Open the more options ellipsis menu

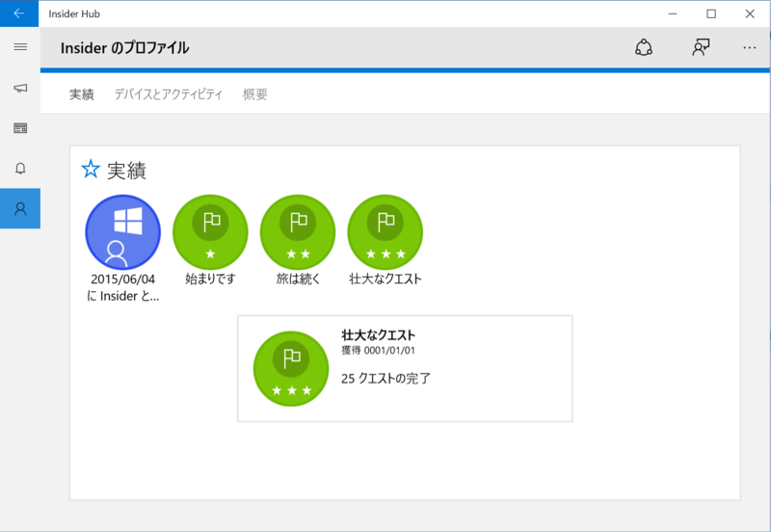(750, 47)
